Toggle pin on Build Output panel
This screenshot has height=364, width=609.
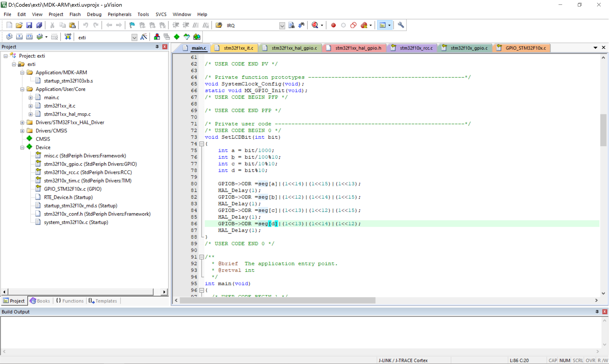(x=597, y=311)
